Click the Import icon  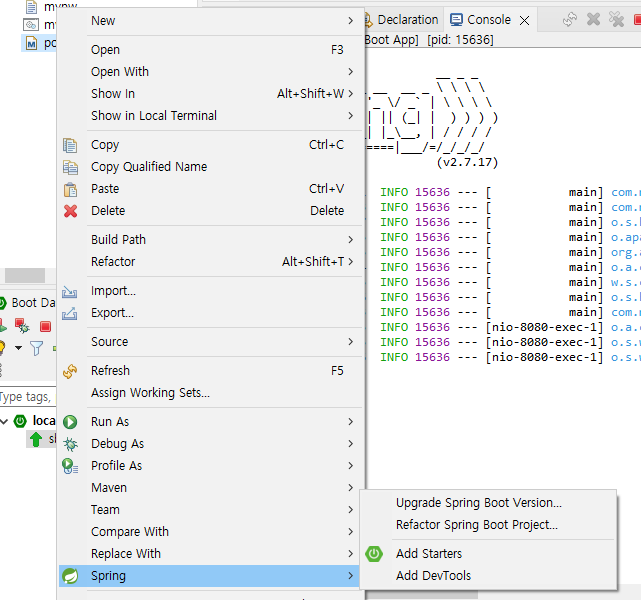pos(69,291)
